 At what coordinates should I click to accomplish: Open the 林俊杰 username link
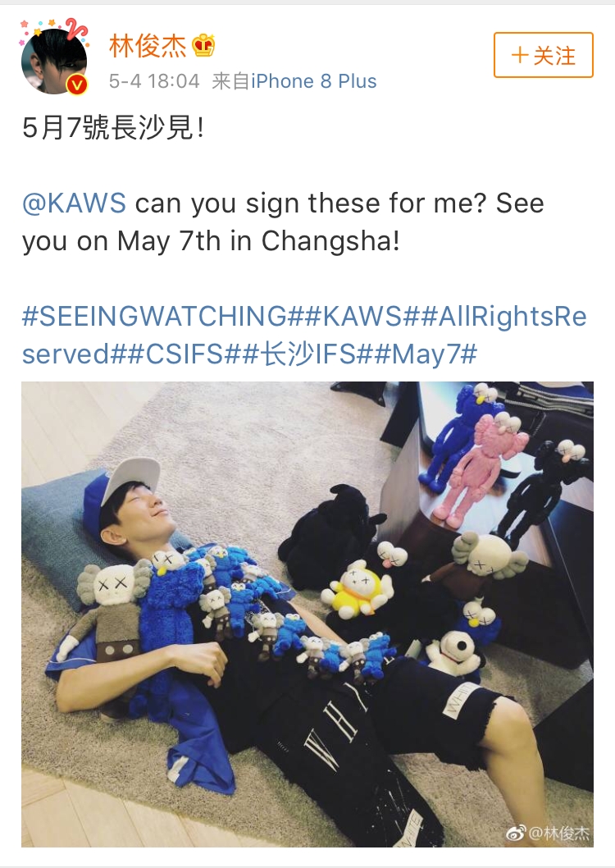[147, 47]
